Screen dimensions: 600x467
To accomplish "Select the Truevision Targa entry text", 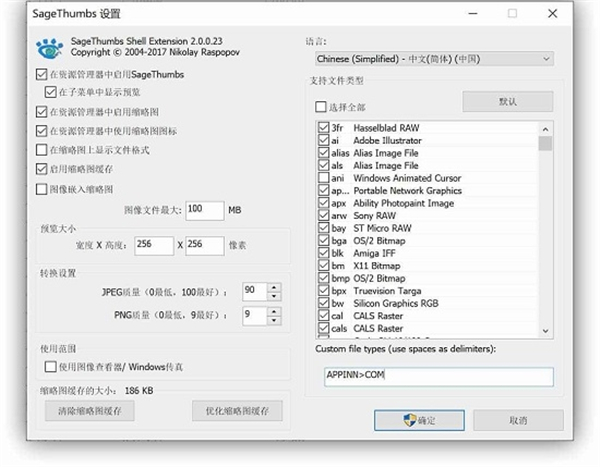I will (387, 291).
